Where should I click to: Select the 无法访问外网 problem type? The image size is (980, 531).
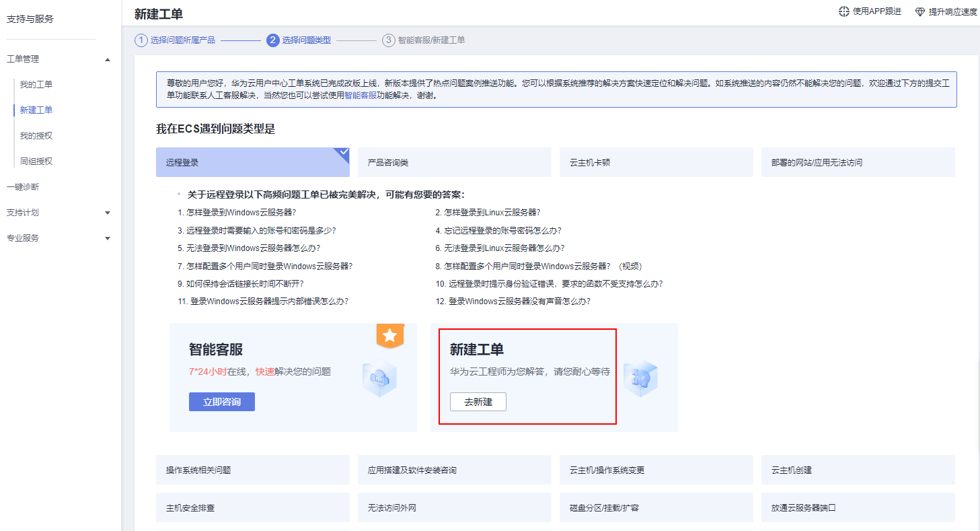pos(455,507)
